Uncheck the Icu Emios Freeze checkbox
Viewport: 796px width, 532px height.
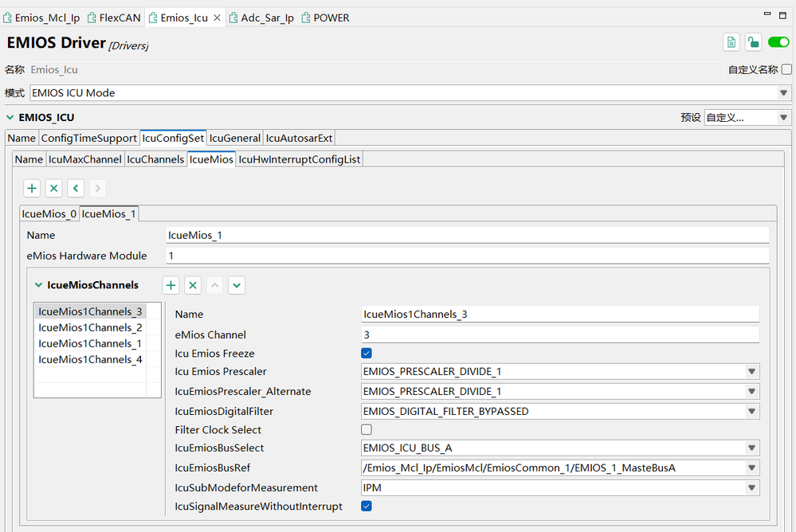366,353
